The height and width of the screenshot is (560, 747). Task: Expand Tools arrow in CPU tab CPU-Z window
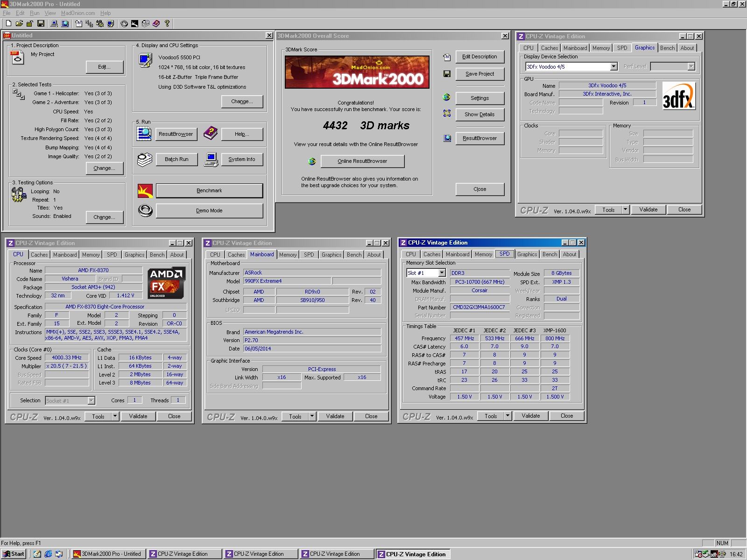115,416
